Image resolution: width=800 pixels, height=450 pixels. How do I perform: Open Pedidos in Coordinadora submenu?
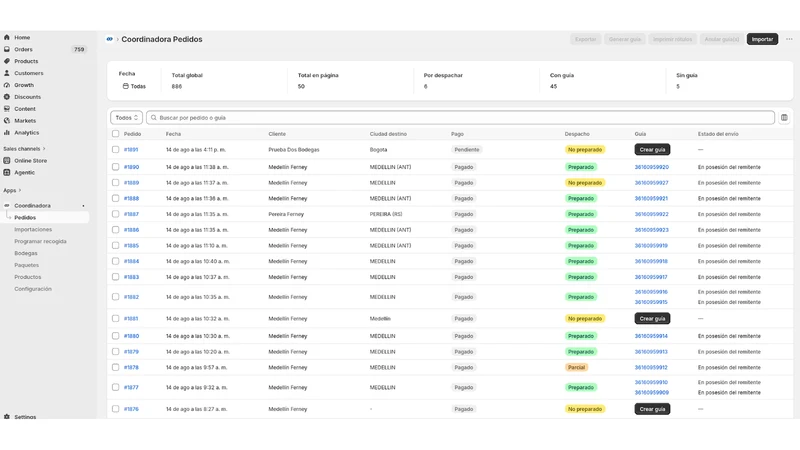[25, 218]
